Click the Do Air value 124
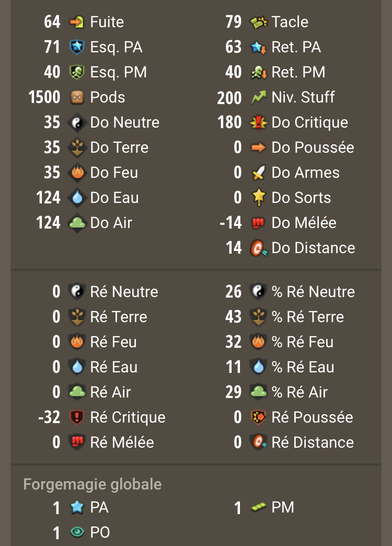Viewport: 392px width, 546px height. 48,222
